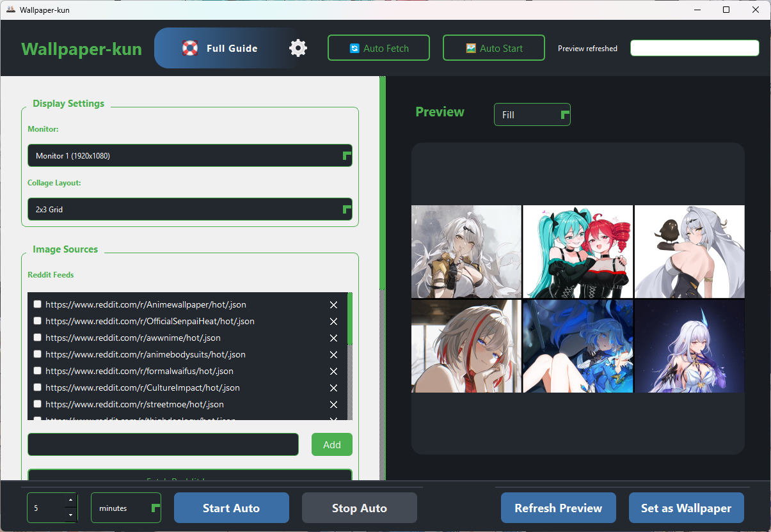Open the Monitor 1 (1920x1080) dropdown
The image size is (771, 532).
pyautogui.click(x=190, y=155)
